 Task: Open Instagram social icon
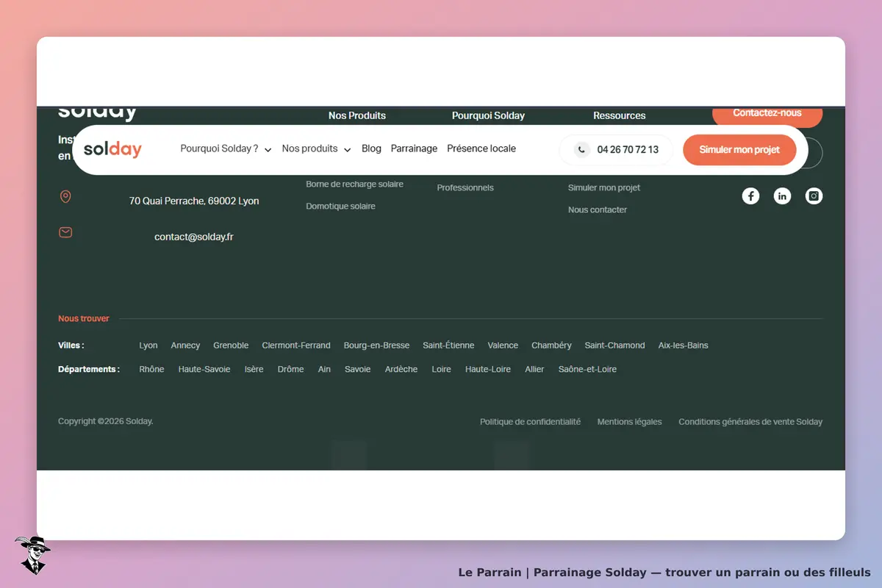click(814, 196)
